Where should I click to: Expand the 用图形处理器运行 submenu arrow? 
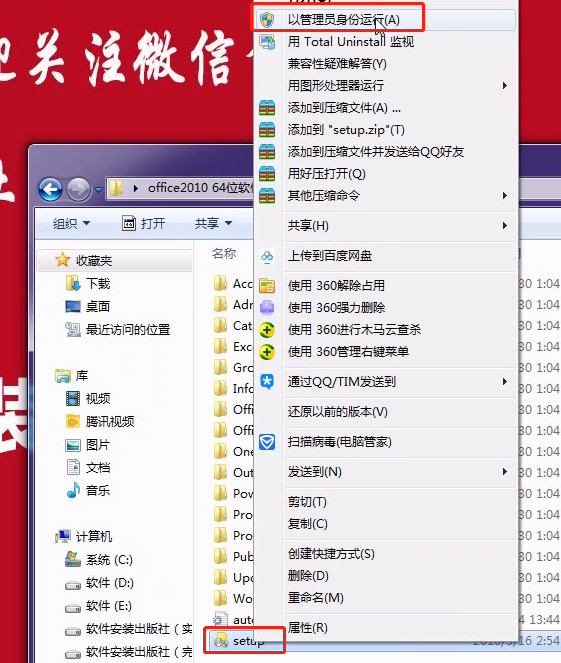click(504, 86)
